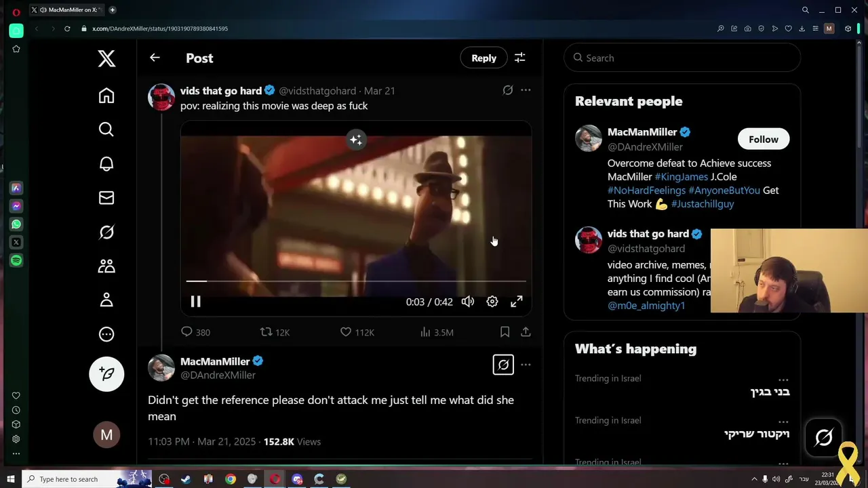
Task: Open Opera tab search magnifier
Action: point(805,10)
